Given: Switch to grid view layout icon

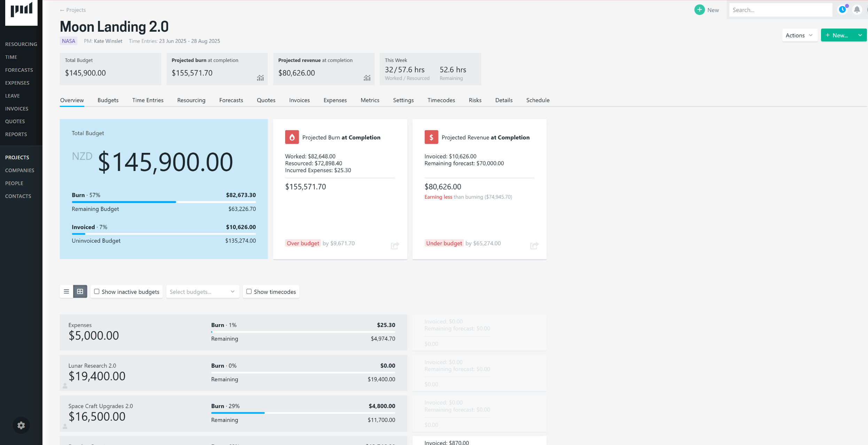Looking at the screenshot, I should pyautogui.click(x=80, y=291).
